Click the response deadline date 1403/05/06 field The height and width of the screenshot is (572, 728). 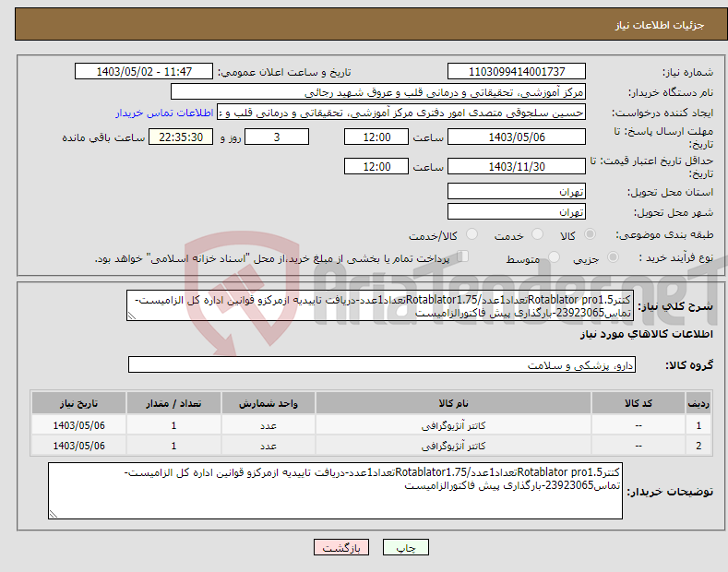coord(517,137)
